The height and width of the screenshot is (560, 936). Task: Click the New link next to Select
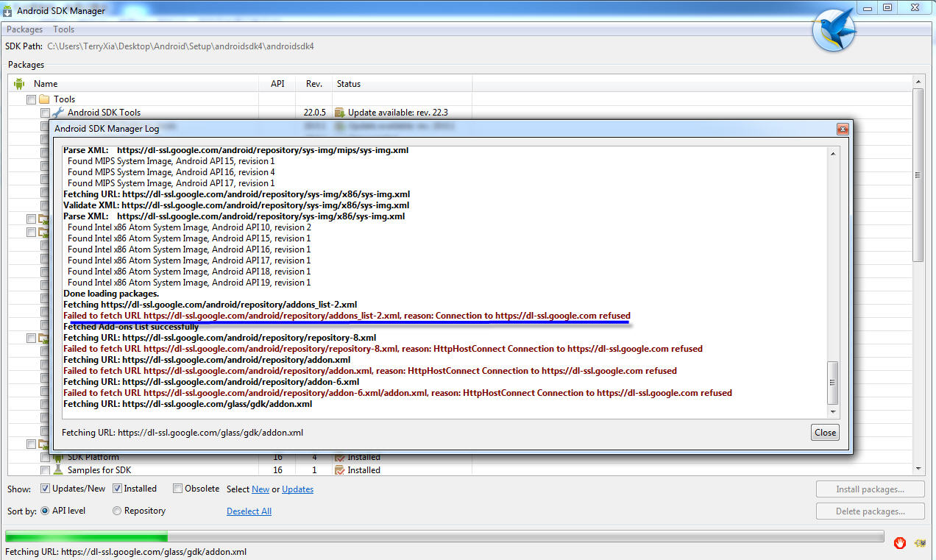pos(260,489)
